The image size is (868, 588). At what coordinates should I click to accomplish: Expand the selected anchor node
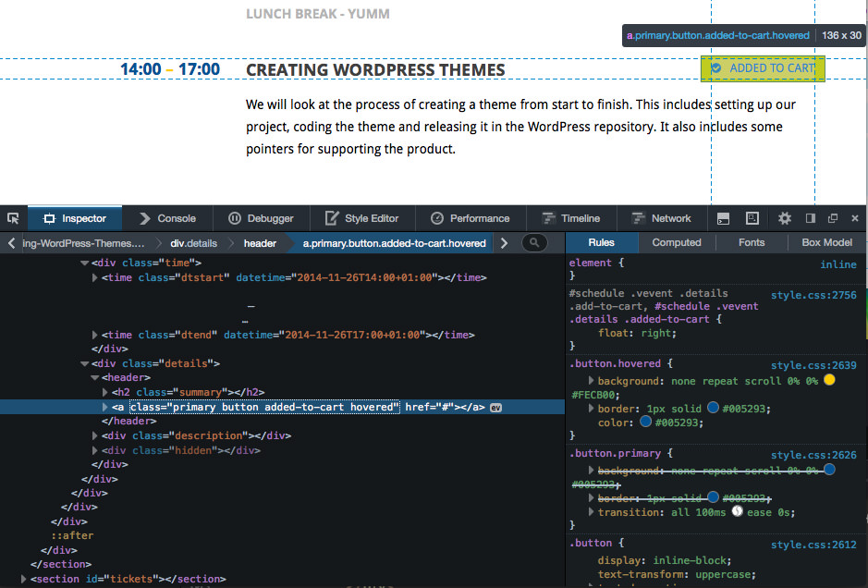pyautogui.click(x=105, y=407)
